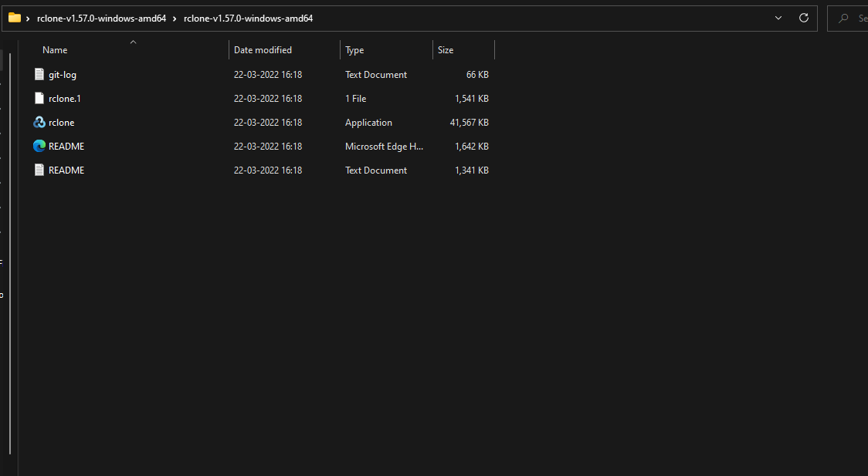This screenshot has height=476, width=868.
Task: Click the rclone application icon
Action: tap(39, 122)
